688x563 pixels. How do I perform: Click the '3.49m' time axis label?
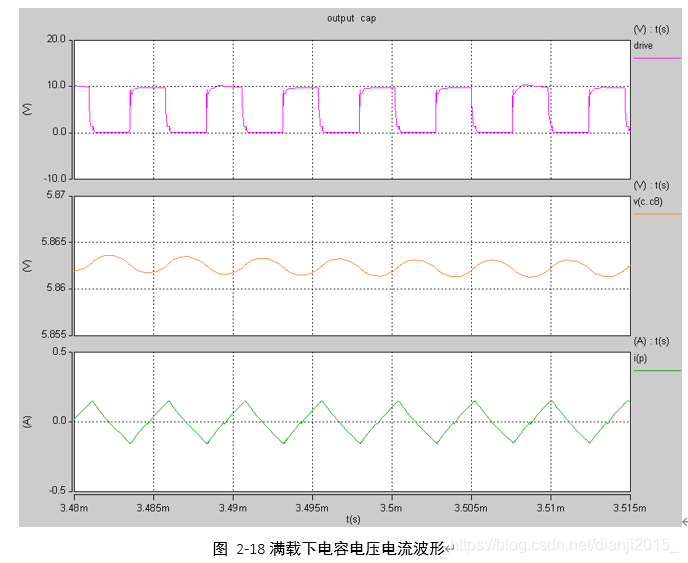coord(233,508)
